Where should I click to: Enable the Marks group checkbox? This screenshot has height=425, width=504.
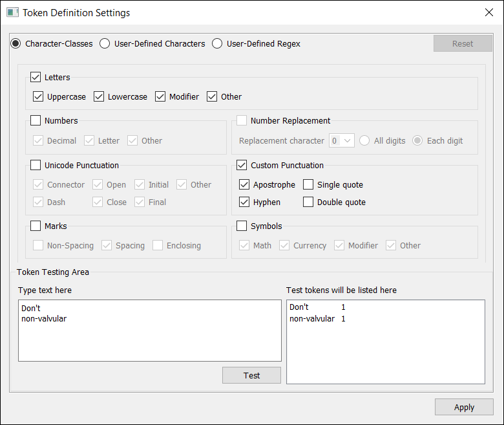click(x=36, y=226)
